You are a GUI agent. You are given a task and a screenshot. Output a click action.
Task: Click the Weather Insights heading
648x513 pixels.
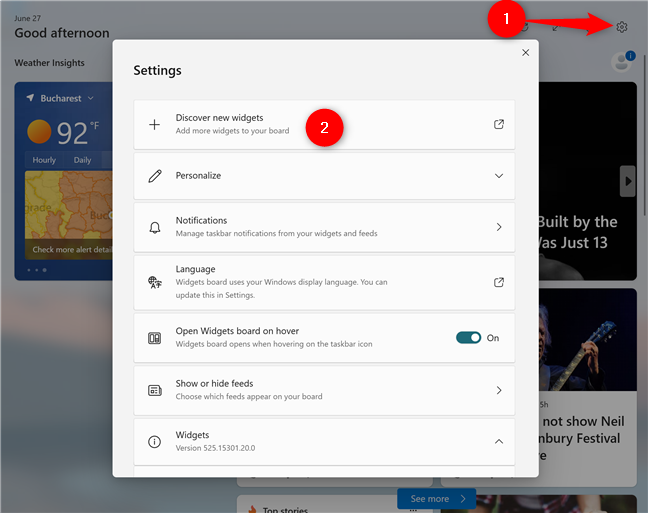coord(50,63)
